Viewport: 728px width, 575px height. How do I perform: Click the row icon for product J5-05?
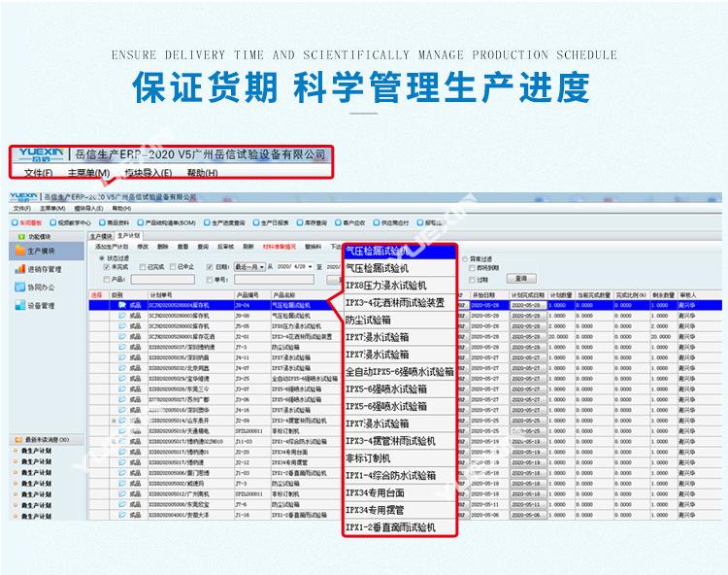pos(122,326)
